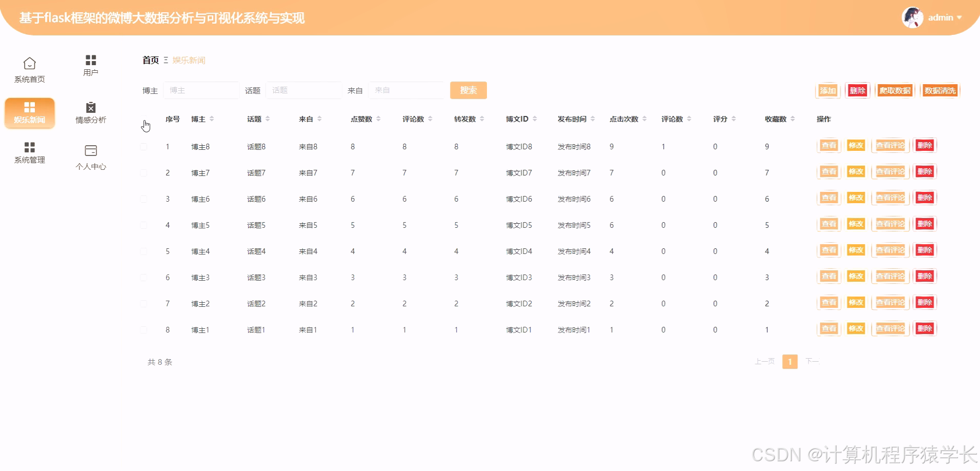点击面包屑中的娱乐新闻标签
The height and width of the screenshot is (471, 980).
point(188,60)
